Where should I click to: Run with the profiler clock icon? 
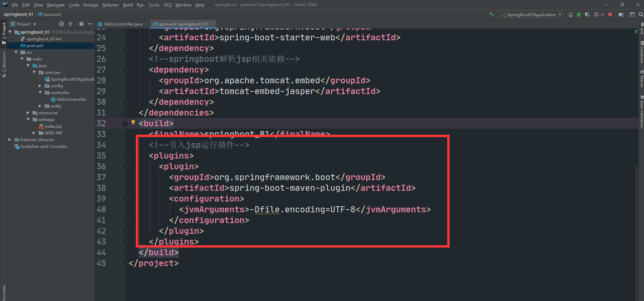[596, 14]
